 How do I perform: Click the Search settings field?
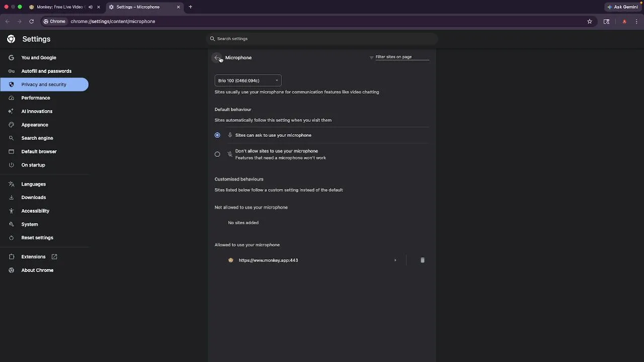[x=322, y=39]
